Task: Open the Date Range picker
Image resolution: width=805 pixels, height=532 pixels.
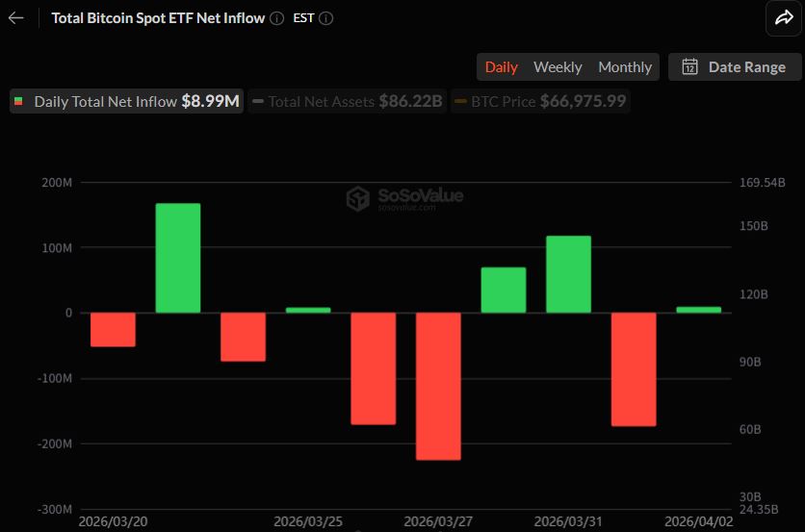Action: (734, 66)
